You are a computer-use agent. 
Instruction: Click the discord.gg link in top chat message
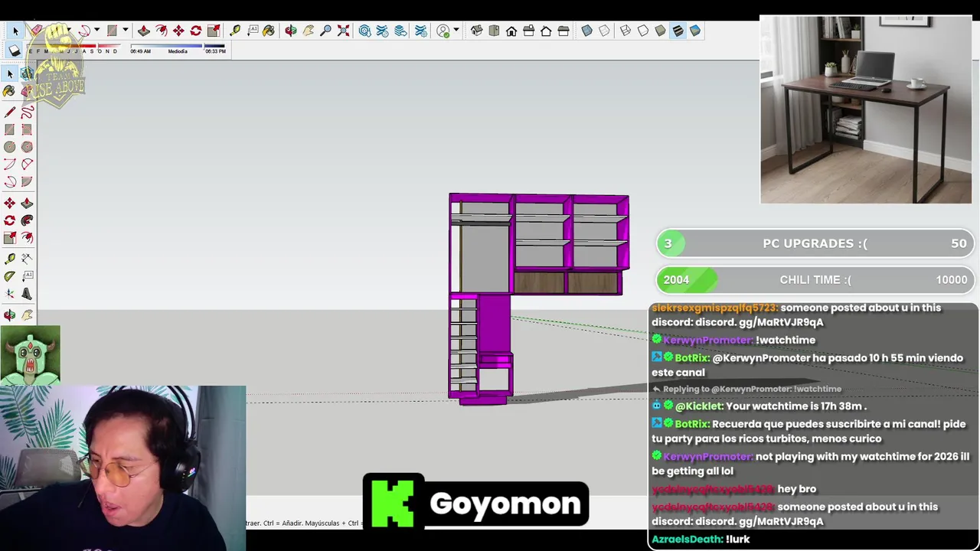pyautogui.click(x=759, y=322)
